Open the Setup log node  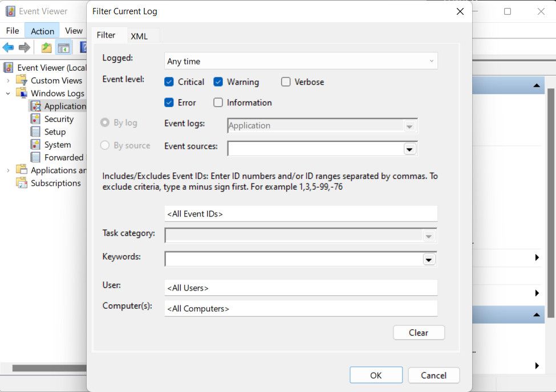pos(55,132)
